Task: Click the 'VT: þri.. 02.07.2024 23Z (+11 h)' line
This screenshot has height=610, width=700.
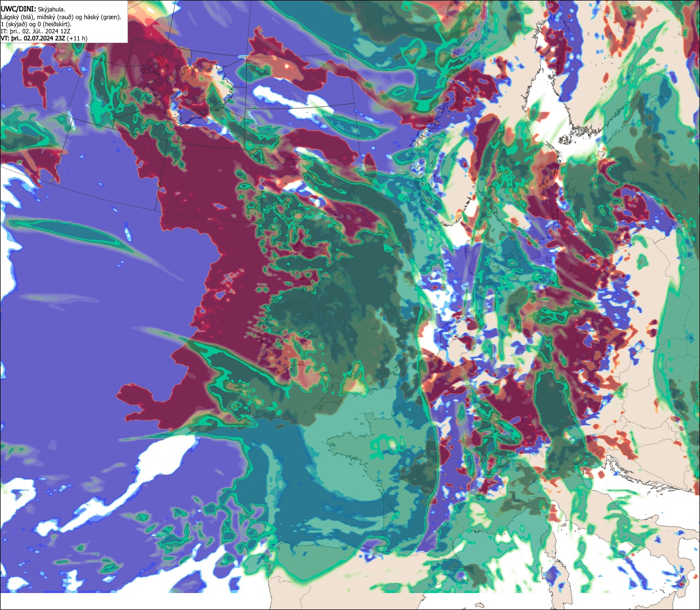Action: click(x=44, y=38)
